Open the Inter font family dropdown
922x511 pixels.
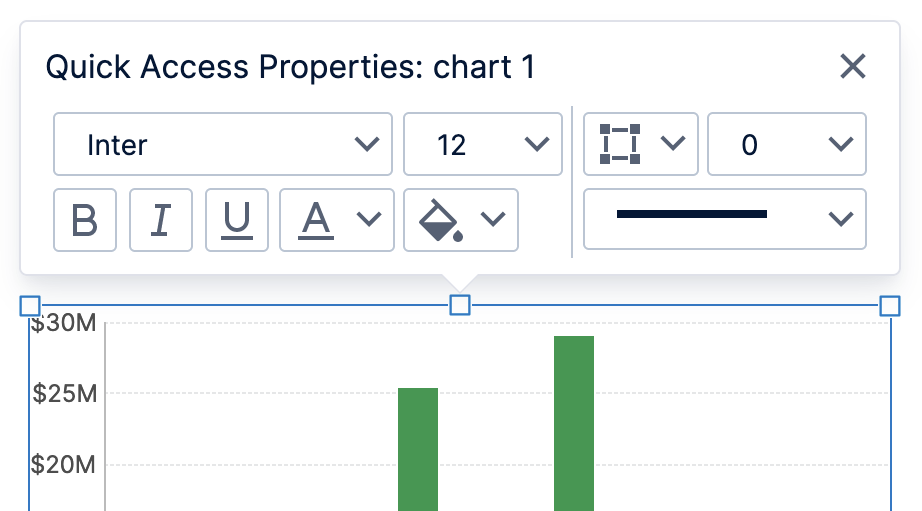pos(223,144)
